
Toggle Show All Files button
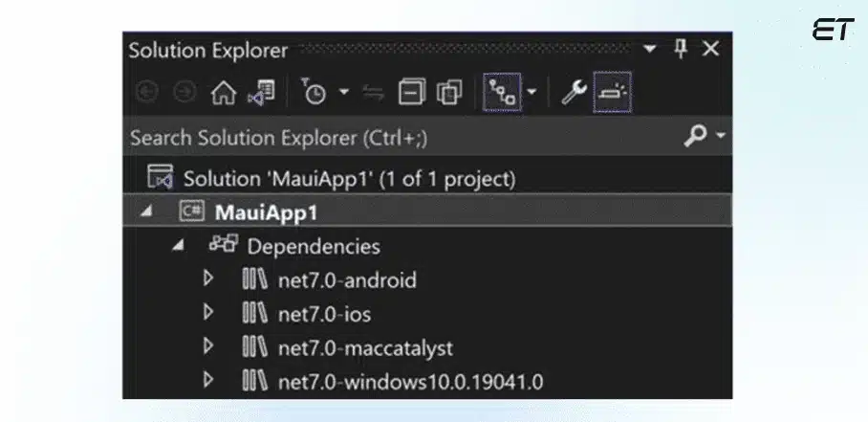click(x=449, y=92)
